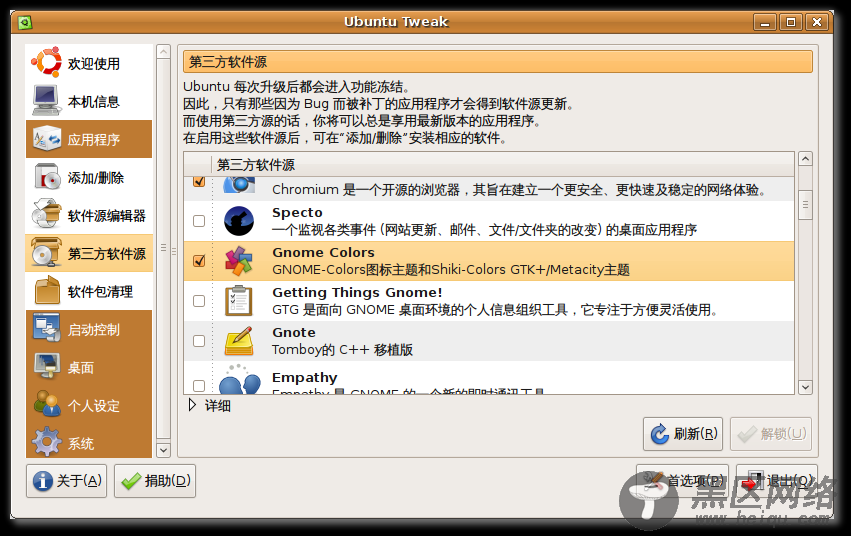Click the 启动控制 icon

46,329
